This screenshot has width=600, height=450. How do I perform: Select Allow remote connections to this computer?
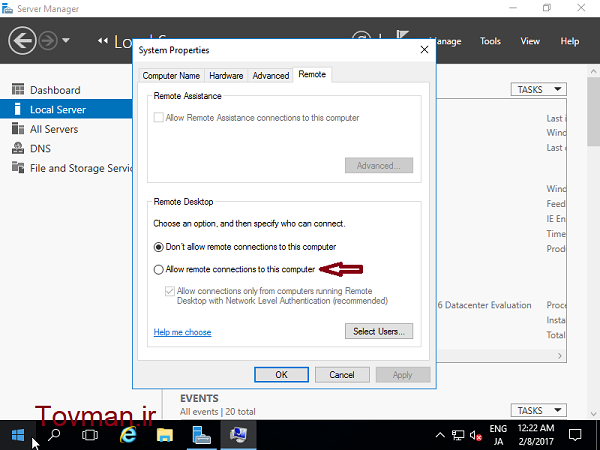[x=158, y=270]
